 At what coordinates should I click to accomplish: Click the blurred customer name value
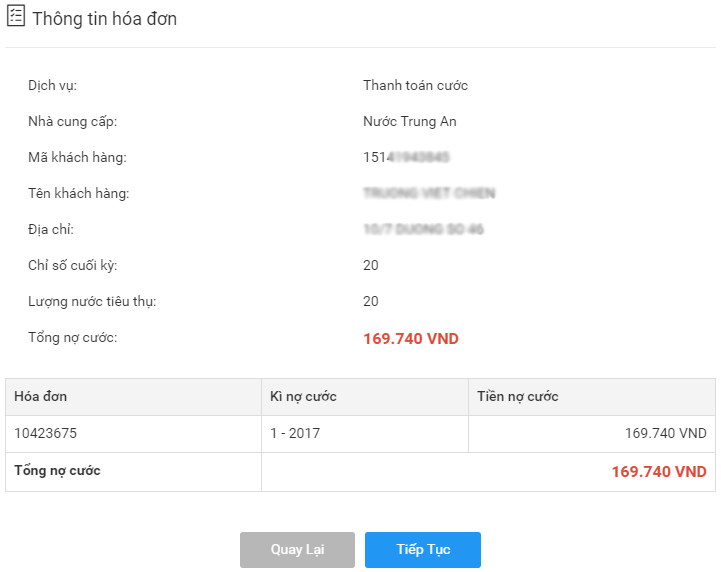(429, 193)
